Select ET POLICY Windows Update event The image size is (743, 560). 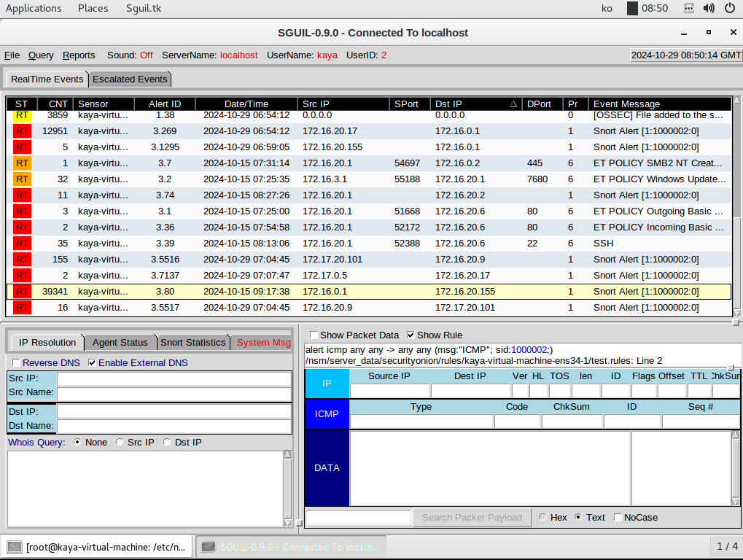point(369,179)
